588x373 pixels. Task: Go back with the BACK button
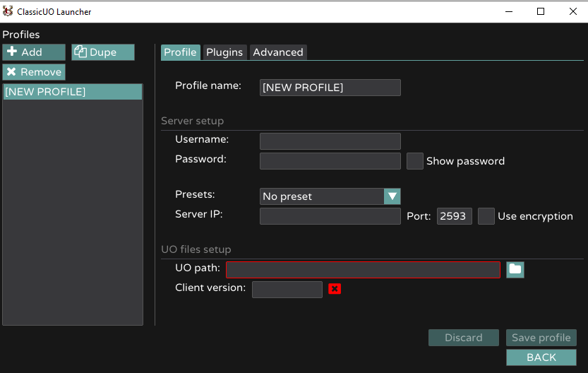(541, 357)
